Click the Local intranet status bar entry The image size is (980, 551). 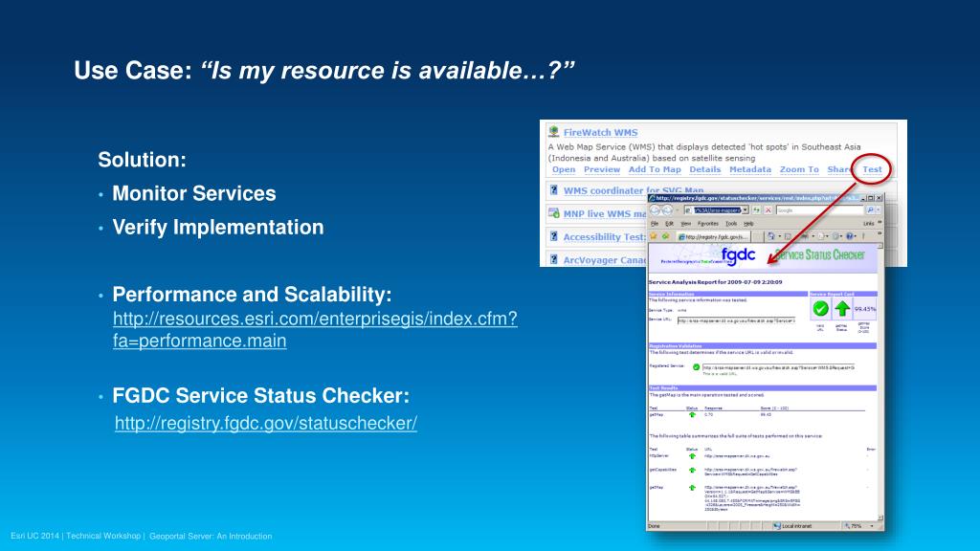(791, 526)
